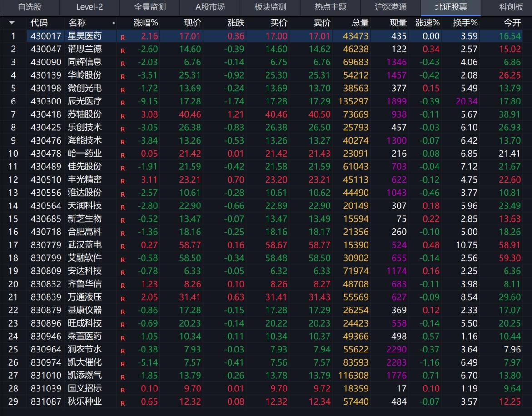
Task: Sort by the 现价 column header
Action: [x=192, y=23]
